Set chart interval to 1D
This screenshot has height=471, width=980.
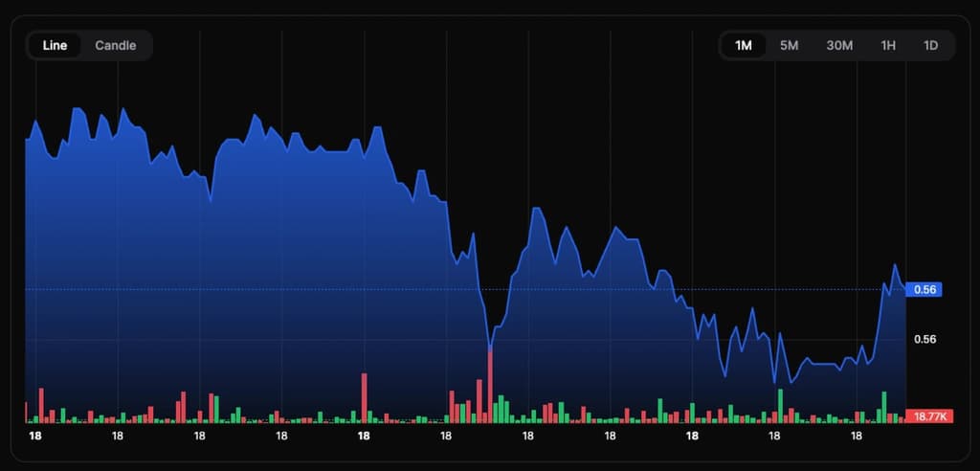[x=930, y=45]
